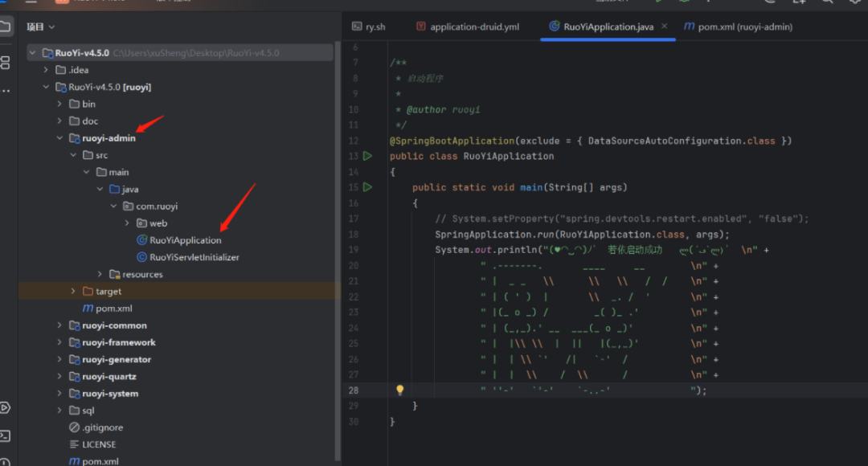Expand the .idea folder

[x=46, y=70]
